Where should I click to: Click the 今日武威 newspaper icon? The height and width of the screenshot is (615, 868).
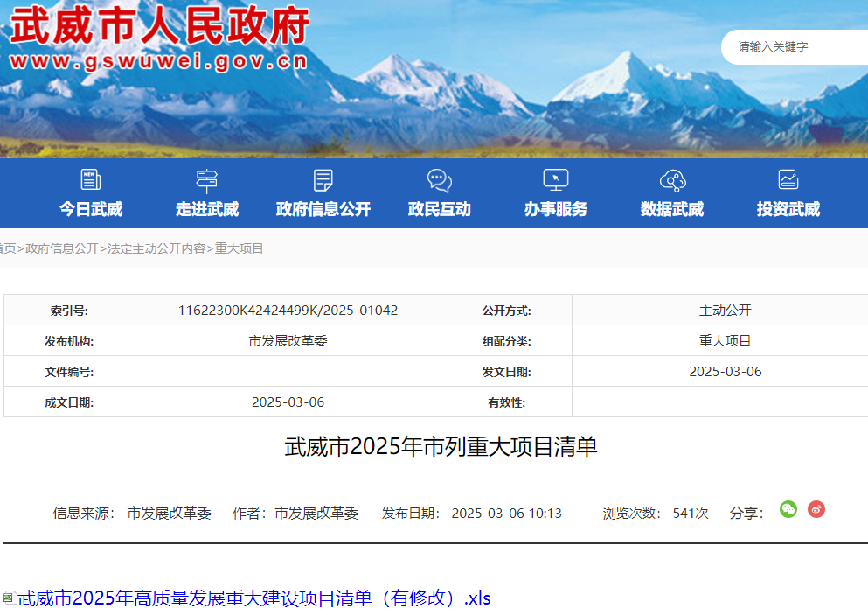click(x=91, y=180)
